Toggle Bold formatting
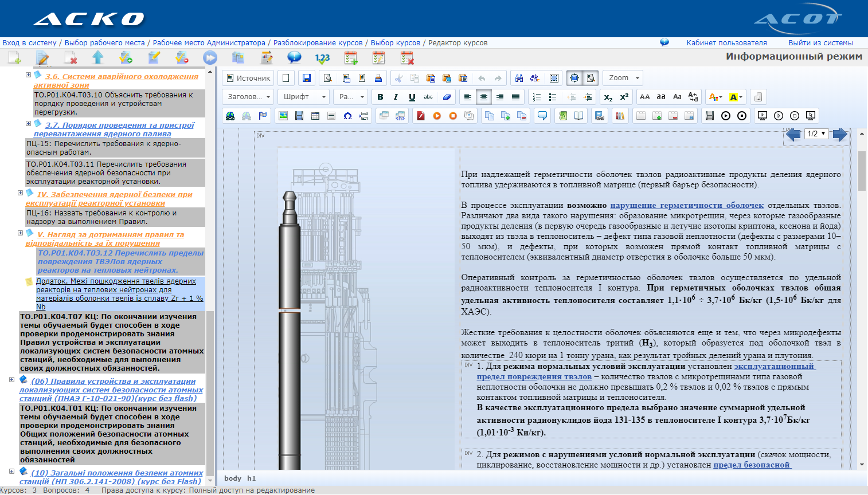The height and width of the screenshot is (495, 868). (380, 97)
